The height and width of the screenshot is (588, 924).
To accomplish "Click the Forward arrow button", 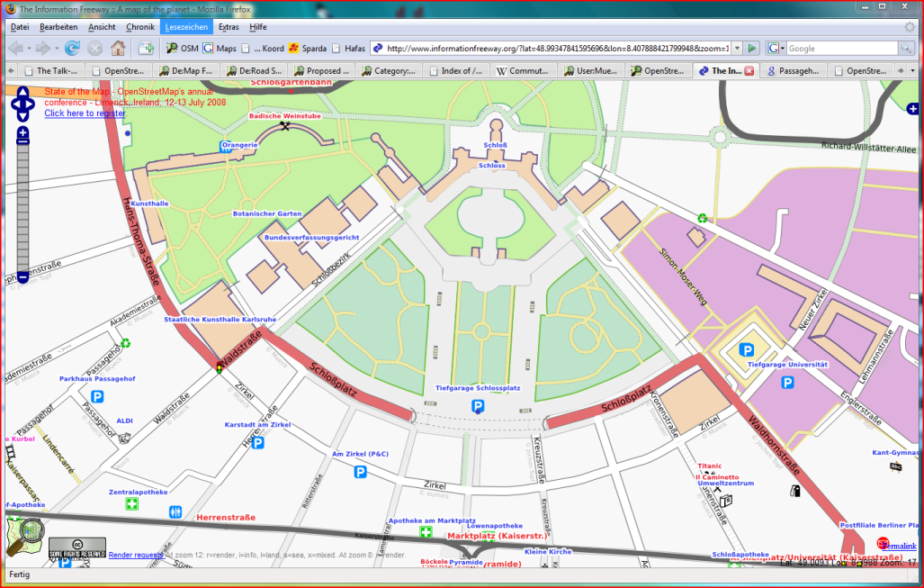I will click(x=42, y=49).
